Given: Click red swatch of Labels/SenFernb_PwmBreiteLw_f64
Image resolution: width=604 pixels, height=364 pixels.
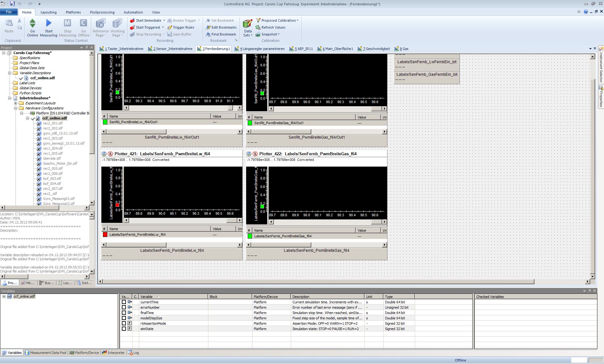Looking at the screenshot, I should click(x=105, y=234).
